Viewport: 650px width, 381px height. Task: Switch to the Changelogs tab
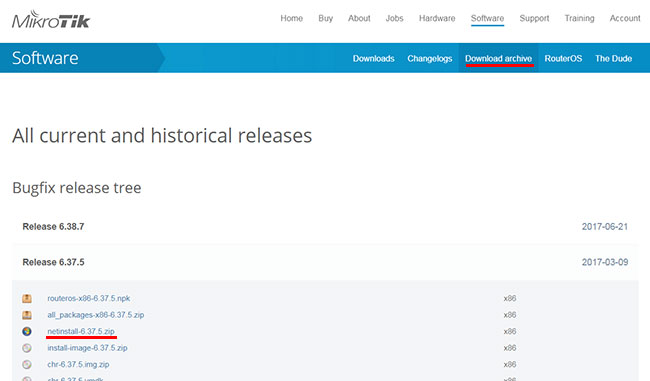pyautogui.click(x=429, y=58)
